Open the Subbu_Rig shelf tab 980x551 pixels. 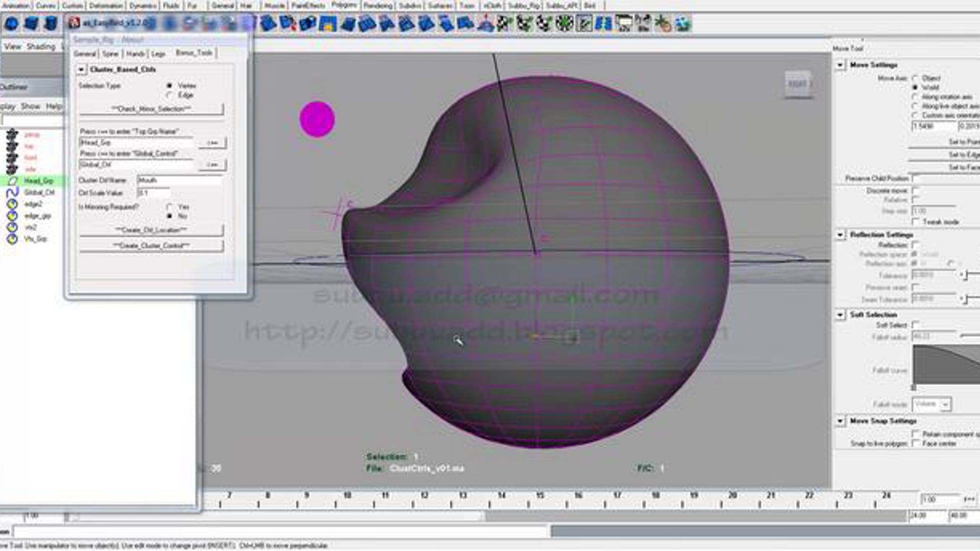click(524, 6)
